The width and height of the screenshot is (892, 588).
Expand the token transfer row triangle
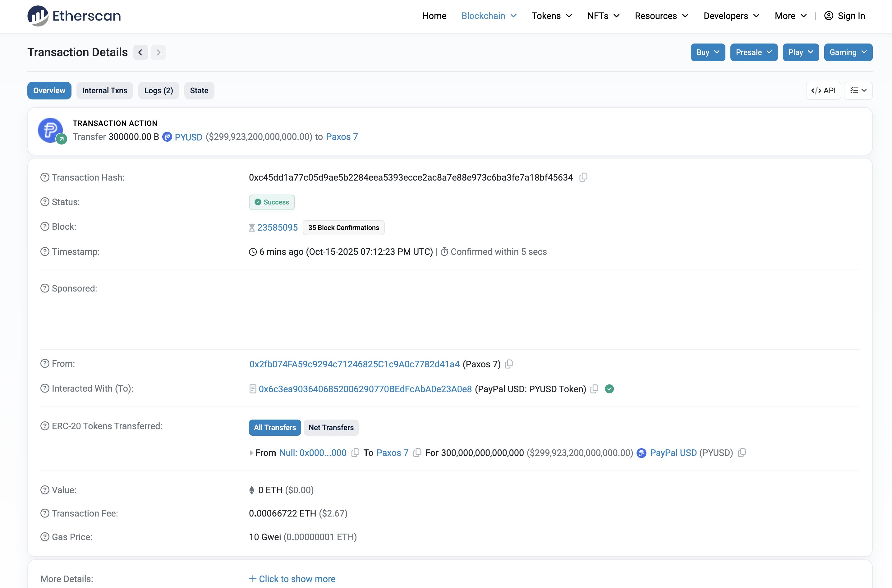coord(251,453)
